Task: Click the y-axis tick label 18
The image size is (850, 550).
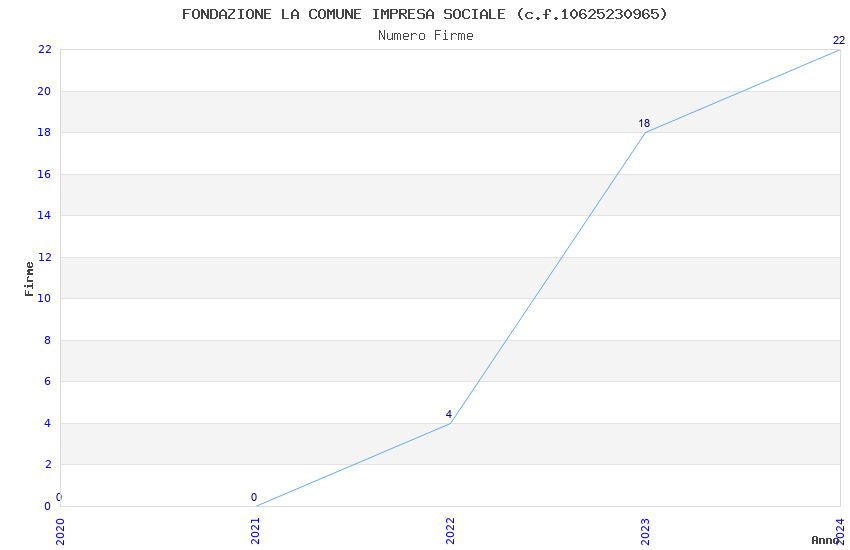Action: [x=44, y=132]
